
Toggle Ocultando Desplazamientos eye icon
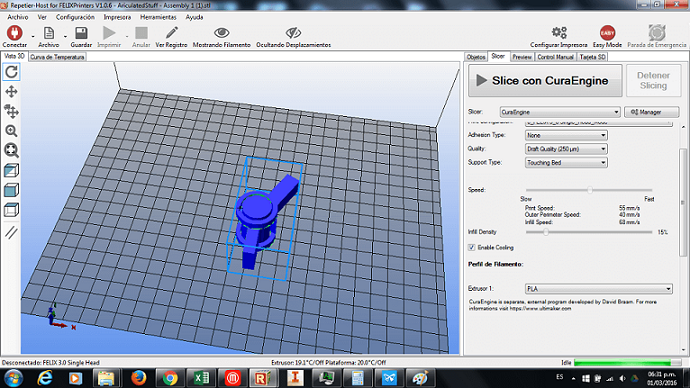[293, 33]
